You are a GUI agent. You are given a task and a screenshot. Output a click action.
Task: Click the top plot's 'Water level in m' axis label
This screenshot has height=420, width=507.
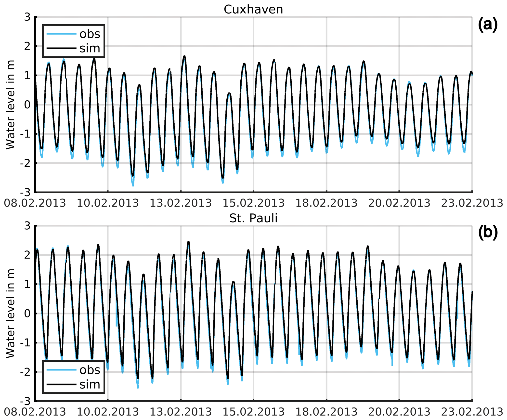[x=10, y=105]
